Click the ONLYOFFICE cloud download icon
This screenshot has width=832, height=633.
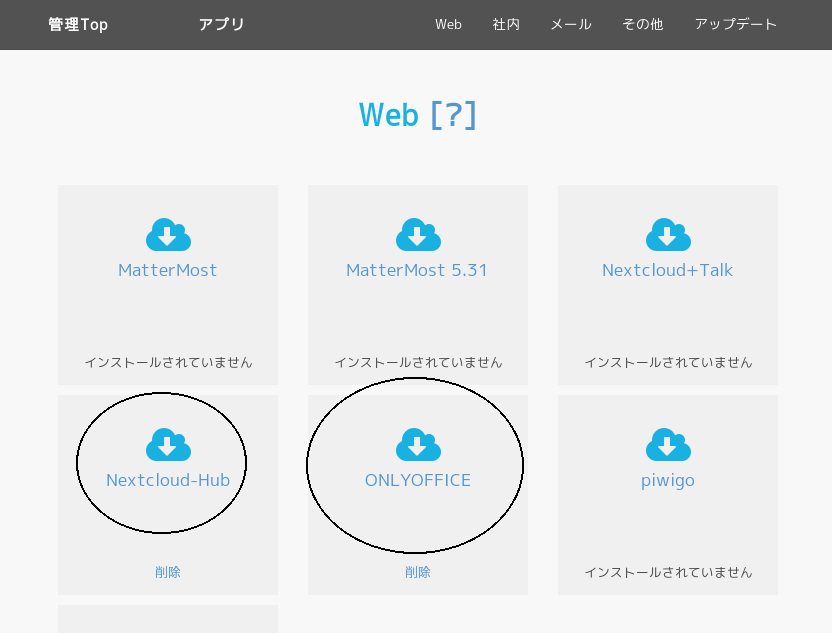418,445
